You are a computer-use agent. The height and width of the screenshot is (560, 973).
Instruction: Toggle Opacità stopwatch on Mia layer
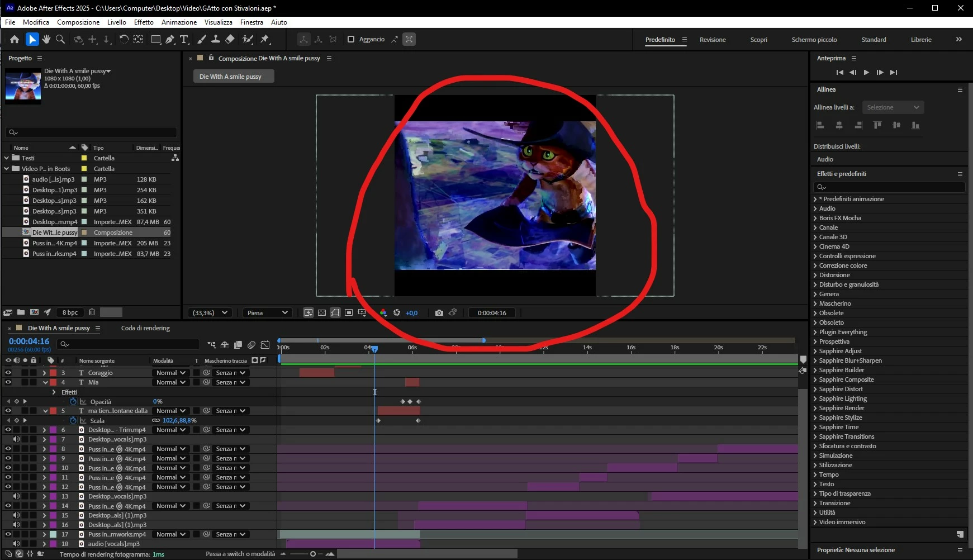[x=73, y=401]
